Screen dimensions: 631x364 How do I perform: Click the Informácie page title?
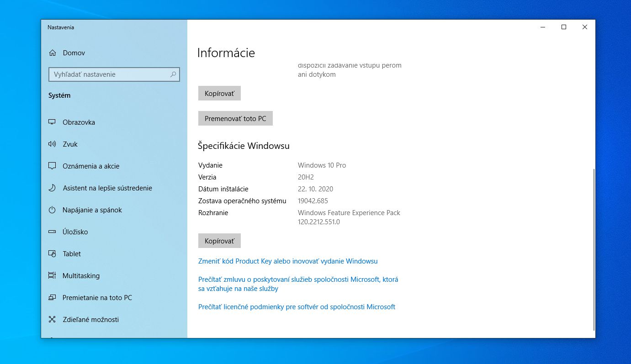coord(226,53)
